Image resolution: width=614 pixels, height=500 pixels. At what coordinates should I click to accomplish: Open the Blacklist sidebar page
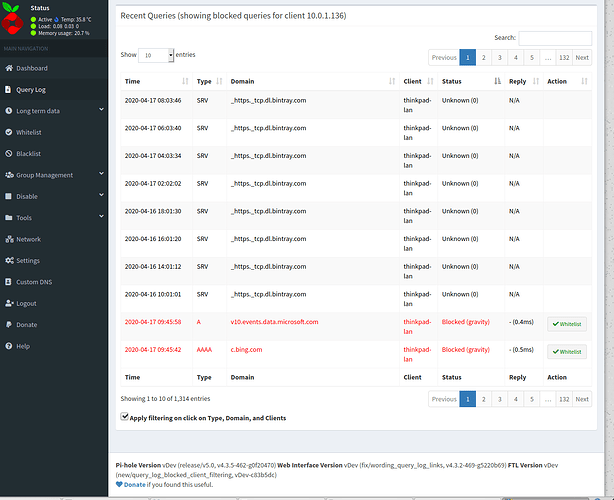pyautogui.click(x=30, y=154)
